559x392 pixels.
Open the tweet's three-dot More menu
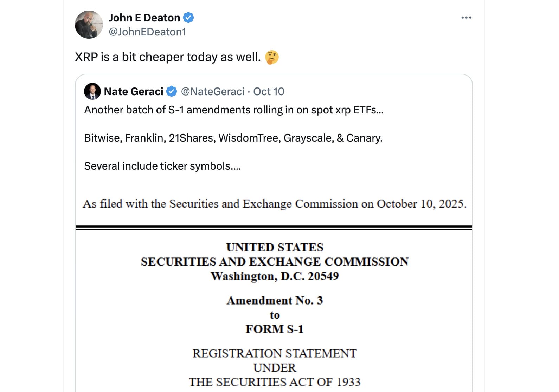[x=466, y=18]
